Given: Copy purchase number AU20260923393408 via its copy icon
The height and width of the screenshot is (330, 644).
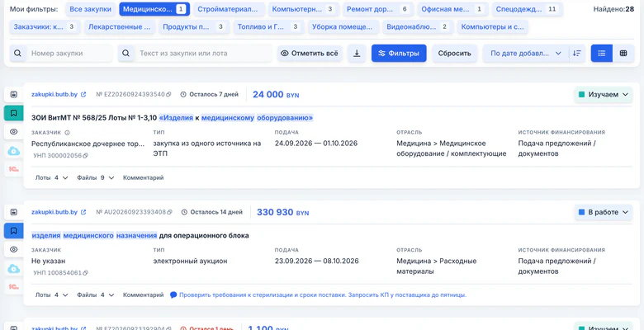Looking at the screenshot, I should point(169,212).
